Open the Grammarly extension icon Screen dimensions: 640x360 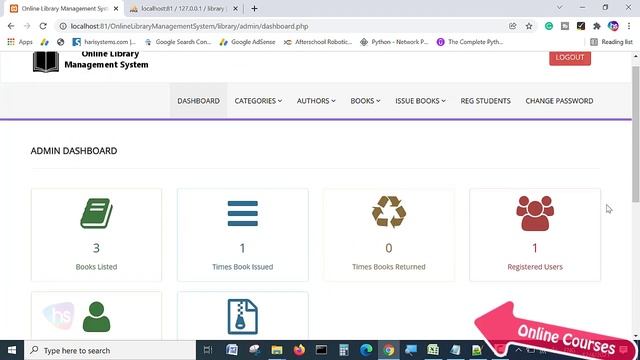(x=549, y=26)
